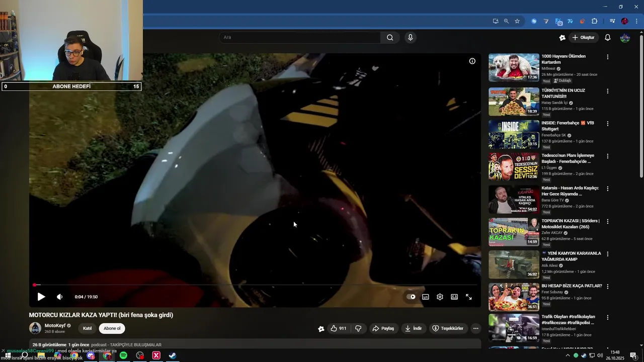Open options for YENİ KAMYON KARAVANLA video
Viewport: 644px width, 362px height.
(x=607, y=254)
